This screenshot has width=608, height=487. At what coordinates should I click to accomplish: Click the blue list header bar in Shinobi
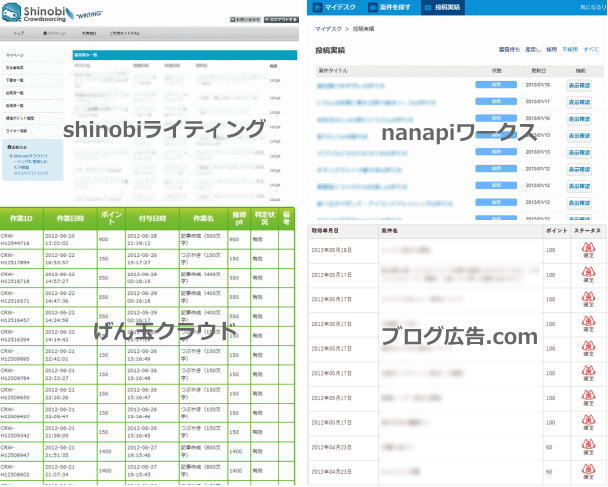click(x=185, y=55)
